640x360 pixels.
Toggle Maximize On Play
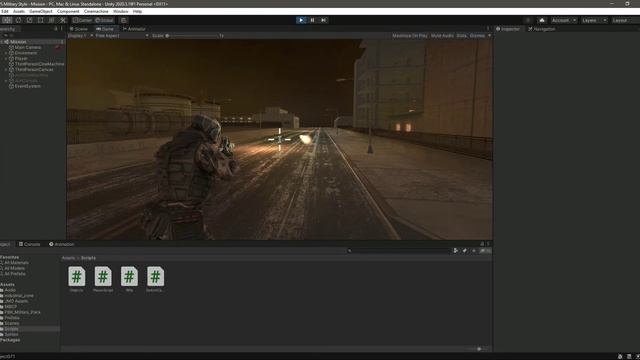click(x=410, y=36)
